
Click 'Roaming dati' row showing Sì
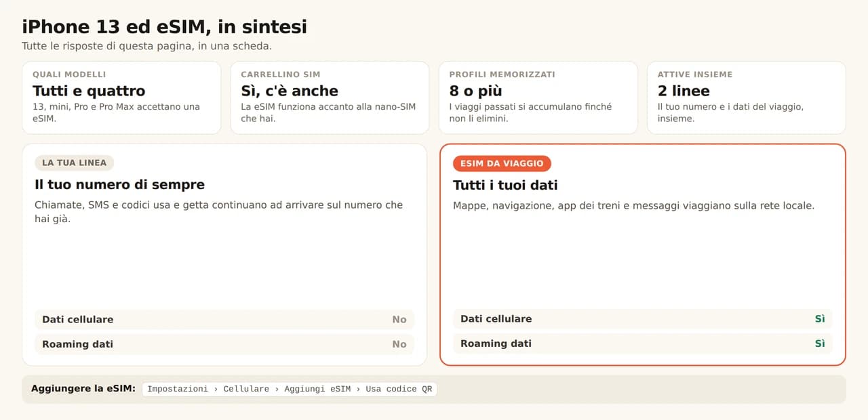click(x=643, y=343)
